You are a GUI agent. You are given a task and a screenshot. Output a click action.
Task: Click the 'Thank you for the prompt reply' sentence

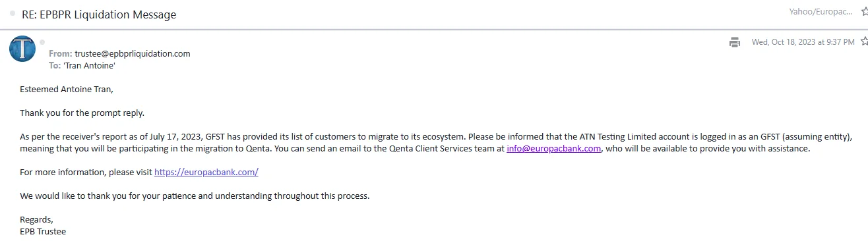point(82,113)
